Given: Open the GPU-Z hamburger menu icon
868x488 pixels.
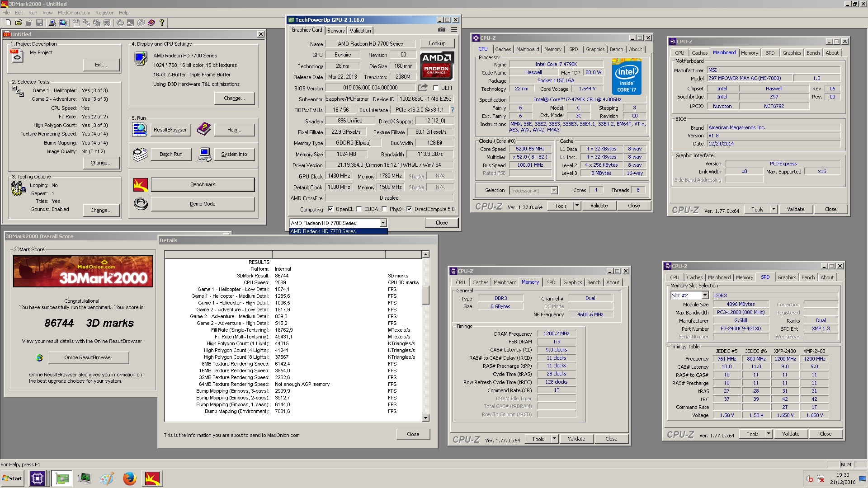Looking at the screenshot, I should 454,30.
